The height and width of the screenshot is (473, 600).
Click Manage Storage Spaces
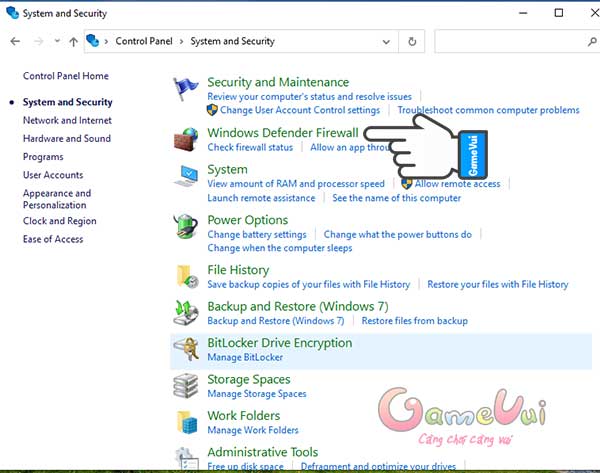257,393
